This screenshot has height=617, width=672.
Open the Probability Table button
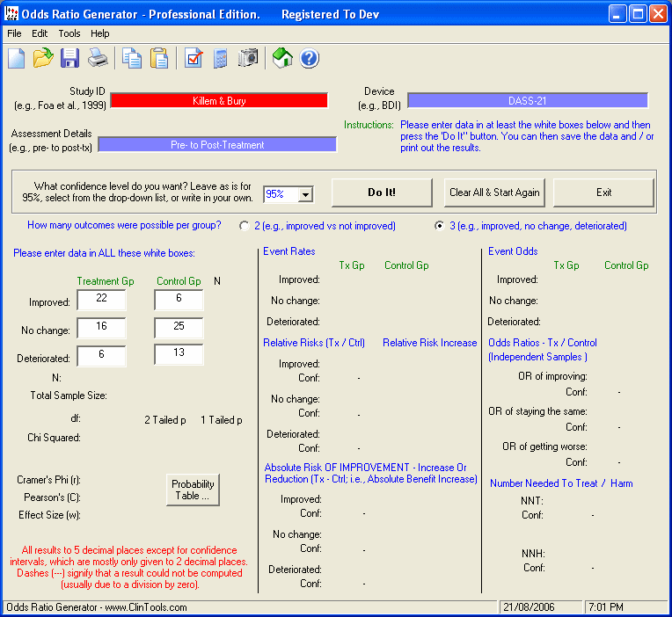pos(193,490)
